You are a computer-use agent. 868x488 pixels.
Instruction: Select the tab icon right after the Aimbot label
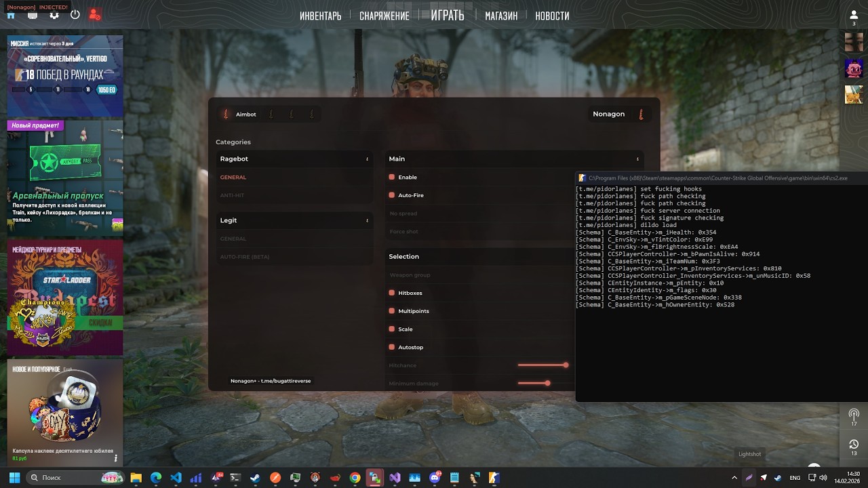coord(271,115)
